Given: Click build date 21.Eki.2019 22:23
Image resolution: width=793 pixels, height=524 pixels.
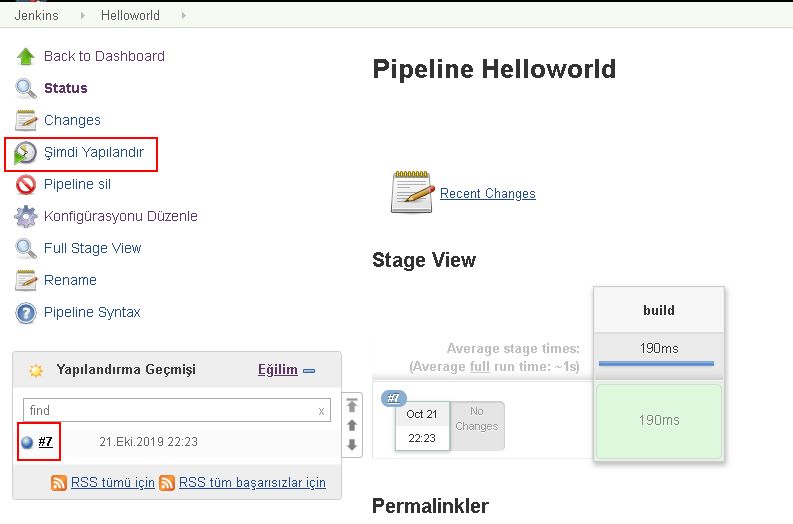Looking at the screenshot, I should tap(148, 442).
